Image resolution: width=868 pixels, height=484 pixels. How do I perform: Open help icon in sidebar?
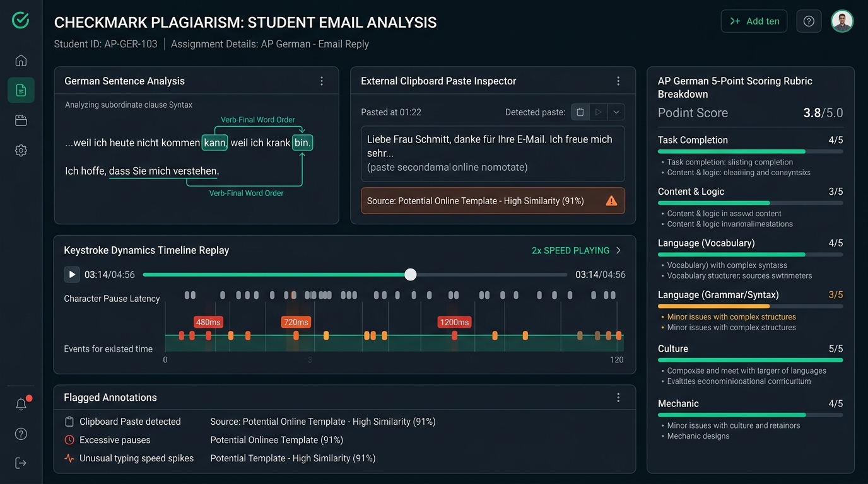21,434
